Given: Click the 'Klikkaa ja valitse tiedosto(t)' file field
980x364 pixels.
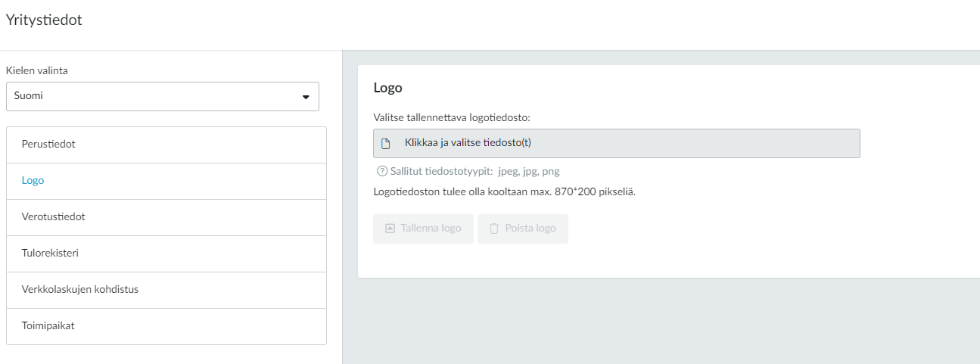Looking at the screenshot, I should click(616, 143).
